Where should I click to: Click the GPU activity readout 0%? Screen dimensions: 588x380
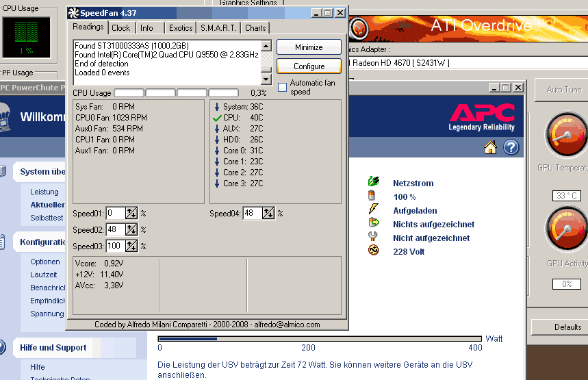(567, 284)
